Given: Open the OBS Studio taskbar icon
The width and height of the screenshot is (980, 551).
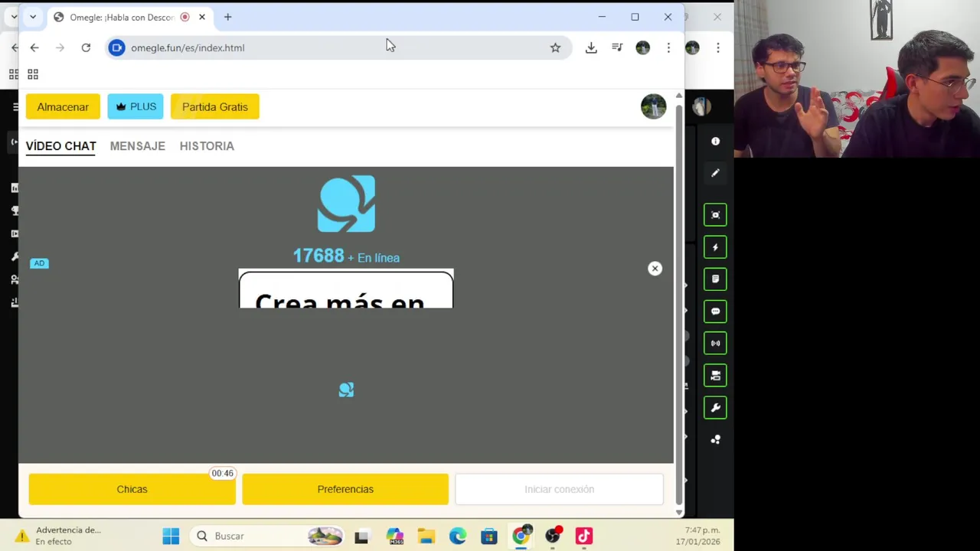Looking at the screenshot, I should (553, 536).
